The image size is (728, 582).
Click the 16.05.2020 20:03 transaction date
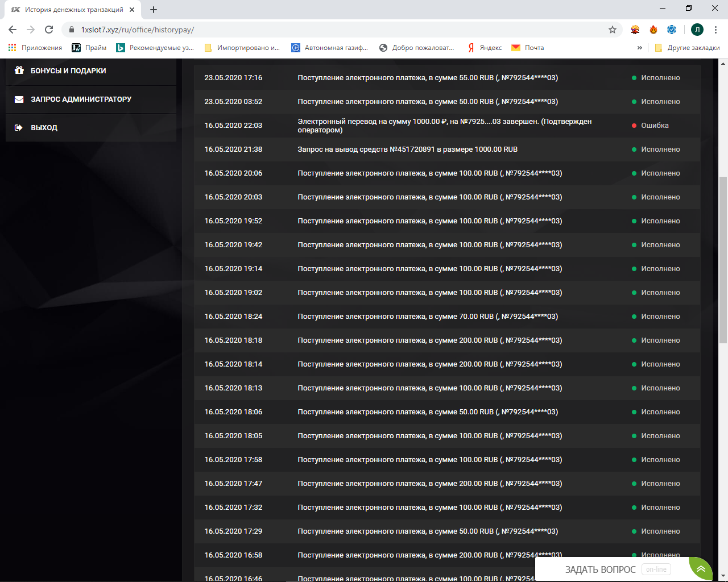[233, 197]
